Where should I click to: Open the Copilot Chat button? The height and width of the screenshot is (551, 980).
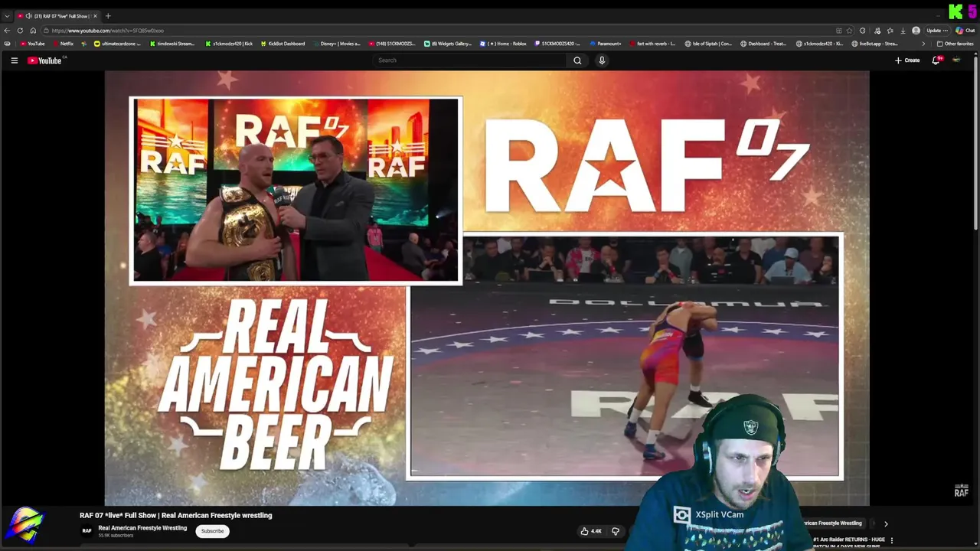[x=965, y=31]
